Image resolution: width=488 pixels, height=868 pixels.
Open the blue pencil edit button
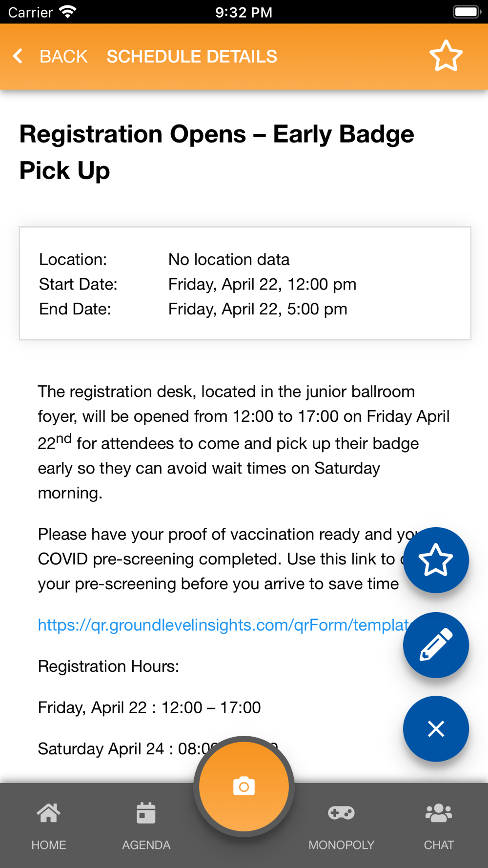[x=436, y=645]
